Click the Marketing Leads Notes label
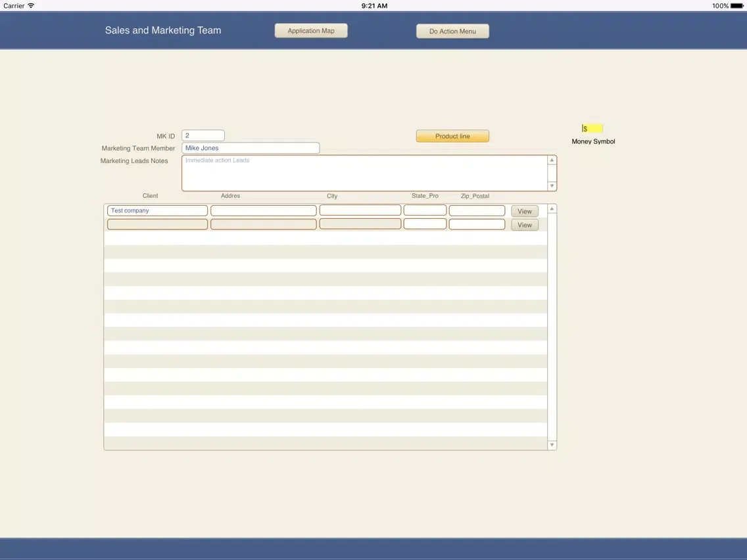Screen dimensions: 747x560 (x=134, y=161)
